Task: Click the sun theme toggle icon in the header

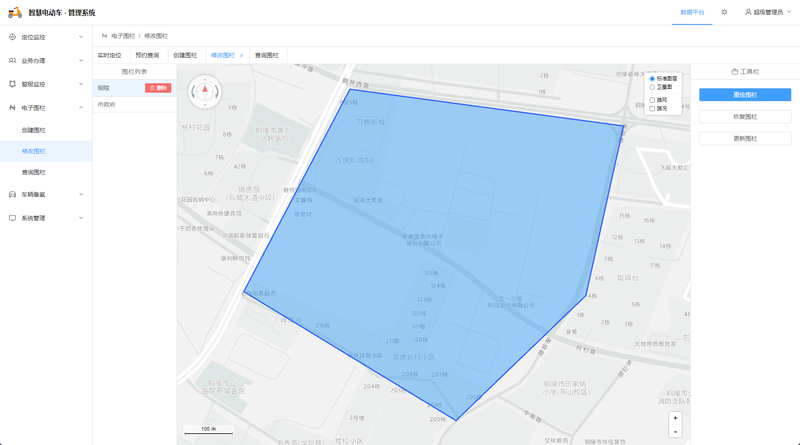Action: pyautogui.click(x=724, y=12)
